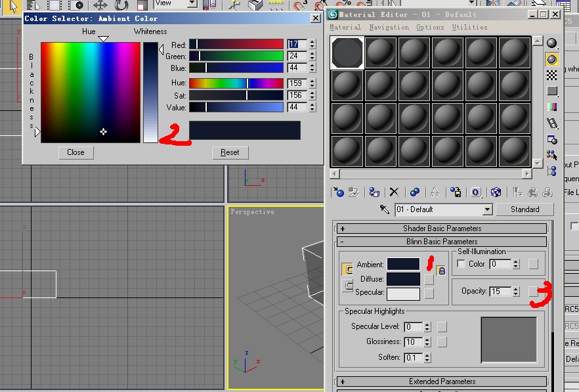Click the Perspective viewport label
The image size is (579, 392).
(x=253, y=211)
